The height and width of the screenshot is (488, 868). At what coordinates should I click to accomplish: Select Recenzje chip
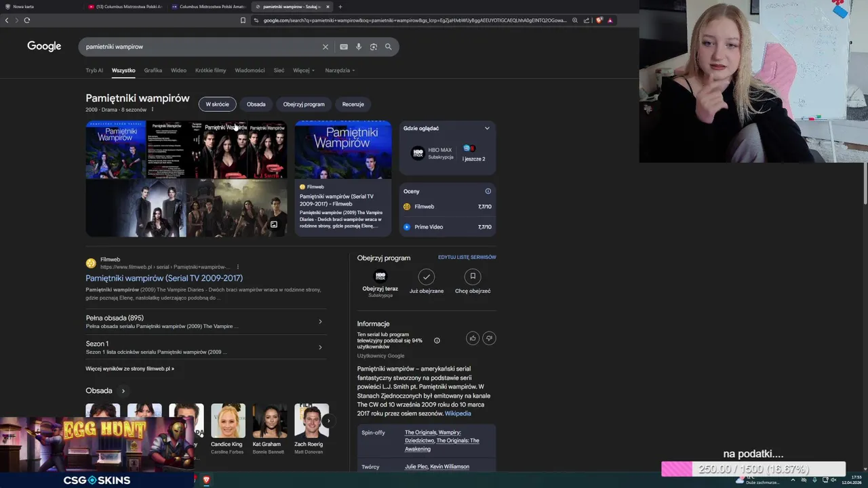tap(353, 104)
